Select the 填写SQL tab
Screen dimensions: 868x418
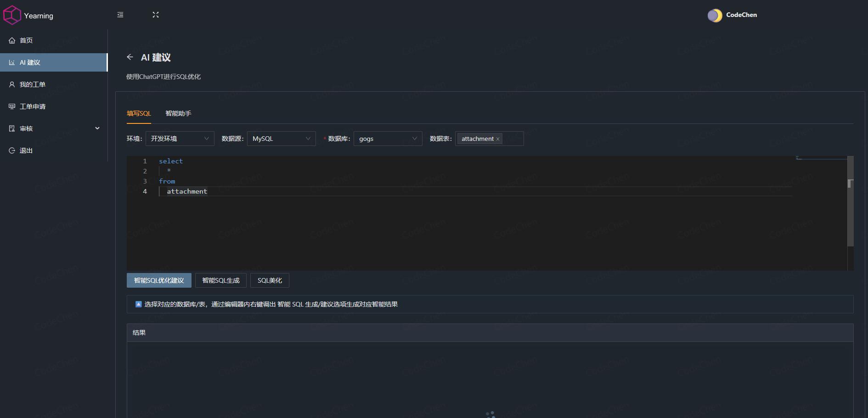[x=139, y=113]
